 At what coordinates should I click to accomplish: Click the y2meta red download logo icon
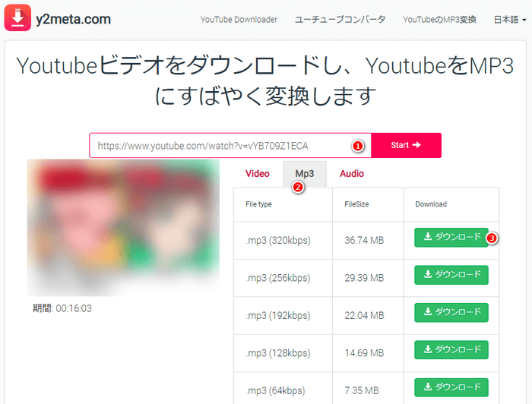[x=17, y=17]
